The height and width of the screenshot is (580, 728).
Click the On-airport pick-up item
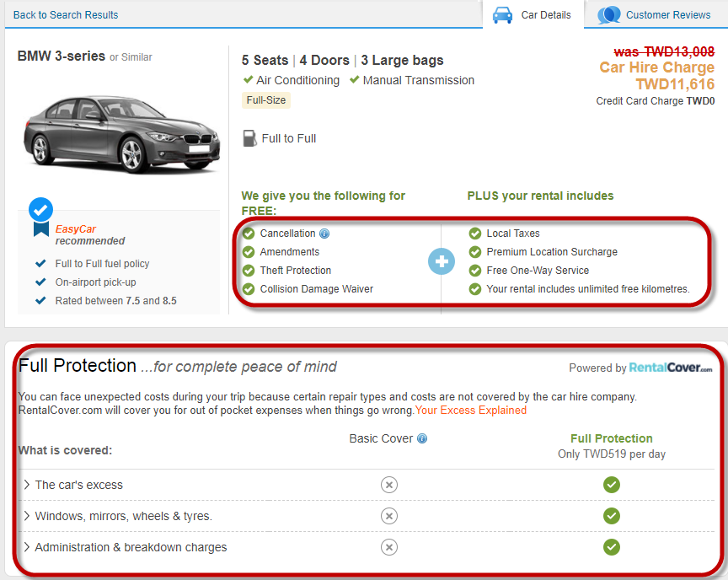coord(96,282)
